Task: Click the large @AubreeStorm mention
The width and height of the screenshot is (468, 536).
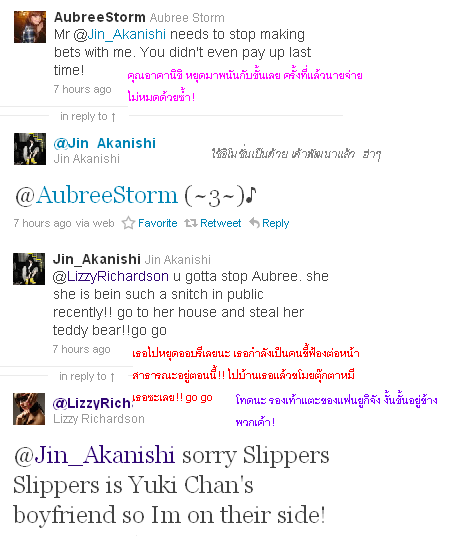Action: 96,196
